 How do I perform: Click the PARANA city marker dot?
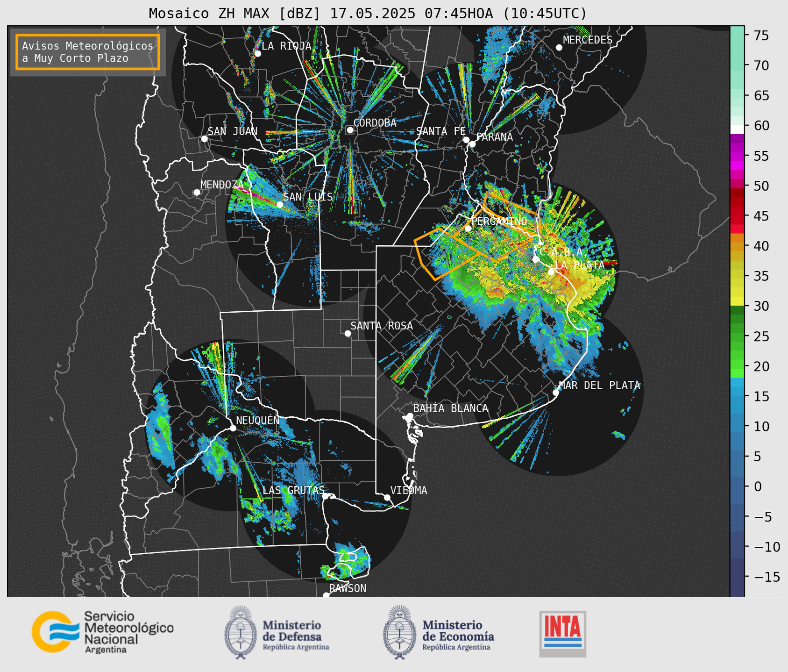[x=472, y=144]
